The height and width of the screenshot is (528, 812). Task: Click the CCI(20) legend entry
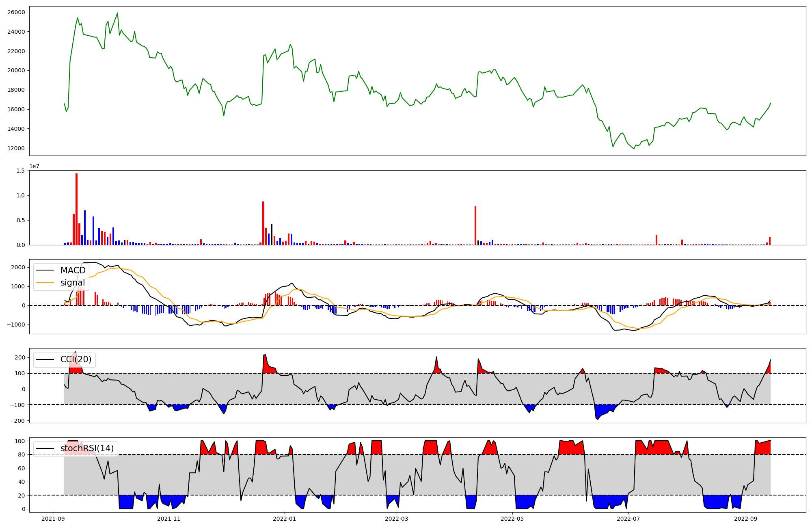[76, 359]
